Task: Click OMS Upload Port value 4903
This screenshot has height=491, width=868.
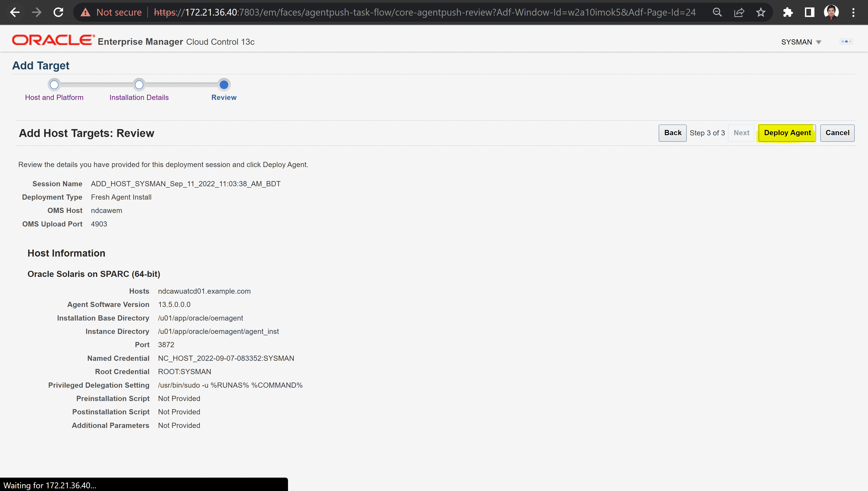Action: pyautogui.click(x=99, y=224)
